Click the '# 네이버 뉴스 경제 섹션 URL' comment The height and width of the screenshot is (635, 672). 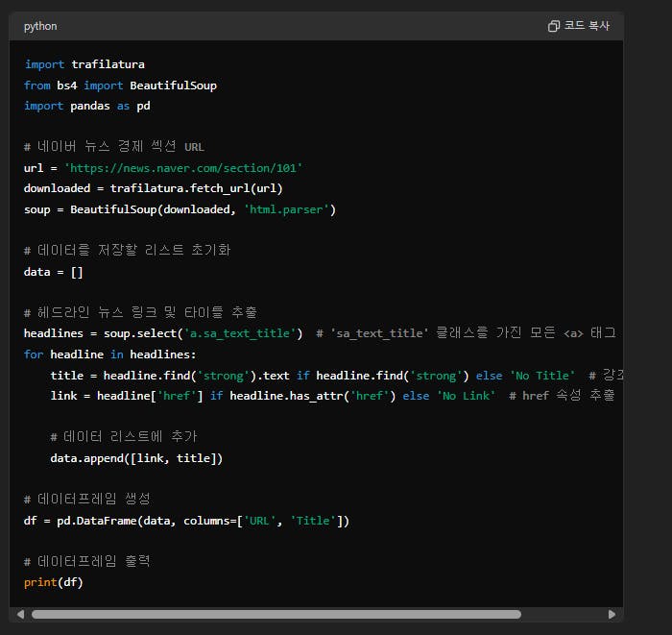(114, 147)
